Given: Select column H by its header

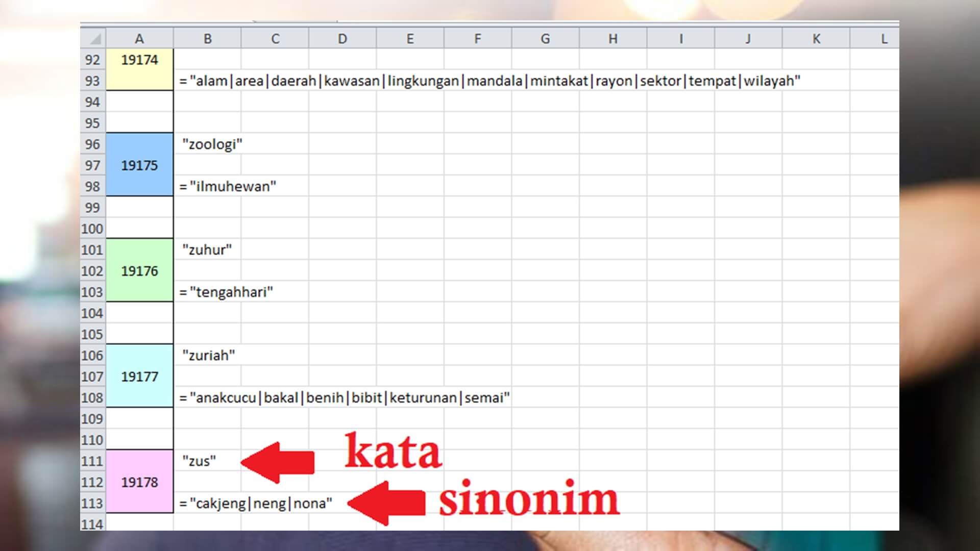Looking at the screenshot, I should (x=613, y=38).
